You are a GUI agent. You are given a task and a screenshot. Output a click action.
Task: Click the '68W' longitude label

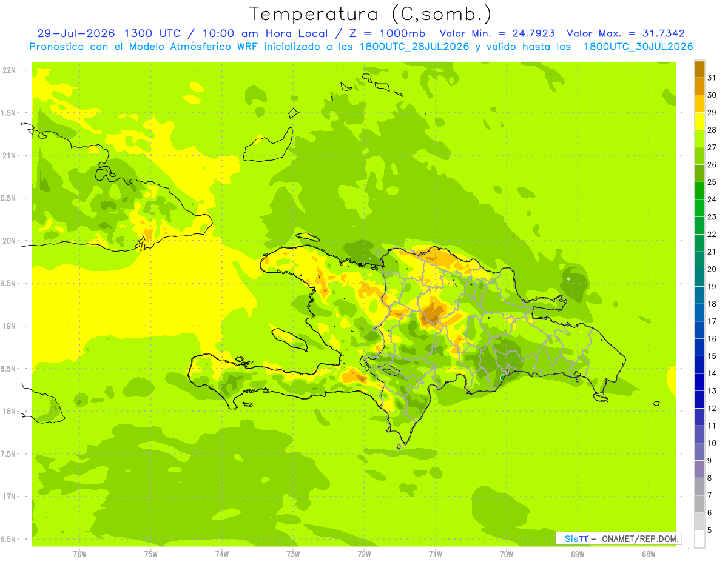click(x=649, y=554)
